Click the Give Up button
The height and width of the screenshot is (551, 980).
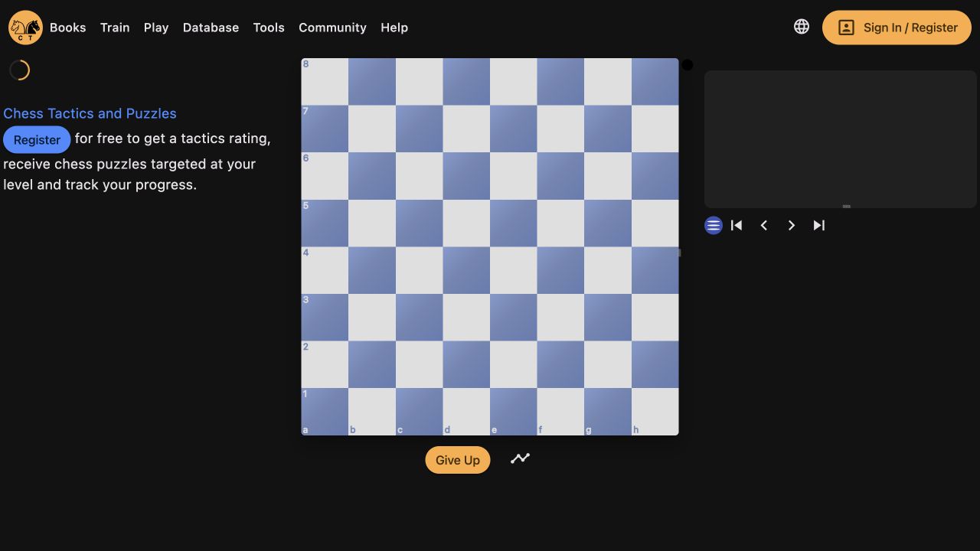coord(458,460)
